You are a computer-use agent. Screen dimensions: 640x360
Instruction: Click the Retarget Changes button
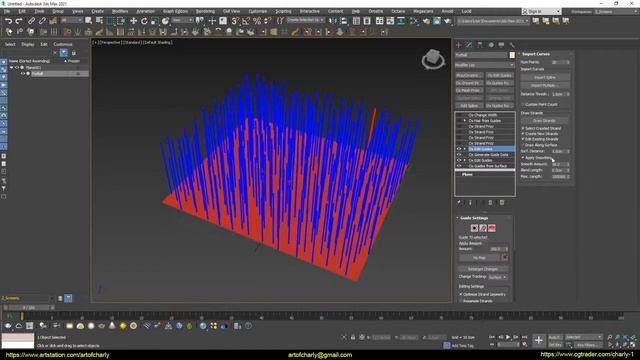483,269
